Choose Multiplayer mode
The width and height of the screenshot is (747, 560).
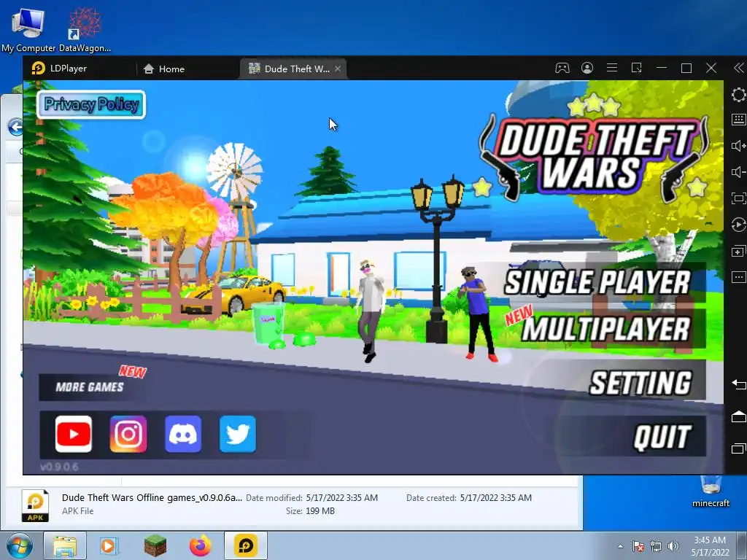click(x=605, y=329)
